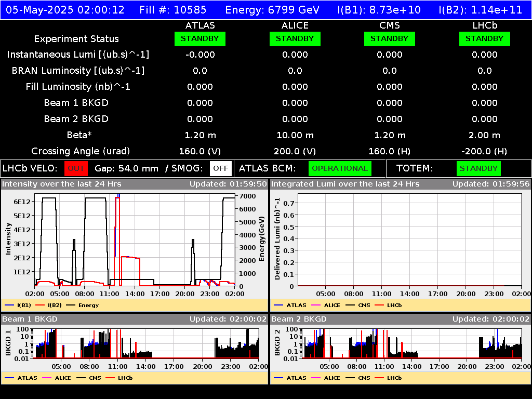This screenshot has width=532, height=399.
Task: Click the ALICE column header
Action: click(x=295, y=25)
